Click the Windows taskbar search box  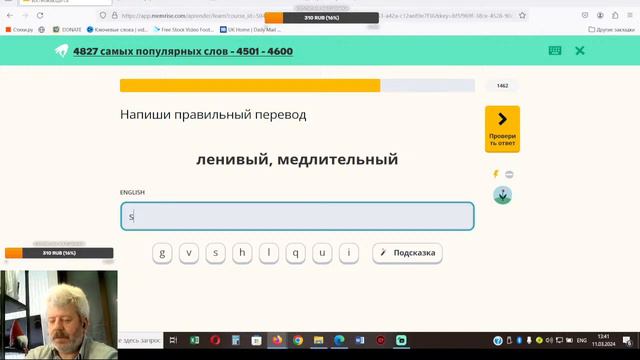click(x=140, y=340)
